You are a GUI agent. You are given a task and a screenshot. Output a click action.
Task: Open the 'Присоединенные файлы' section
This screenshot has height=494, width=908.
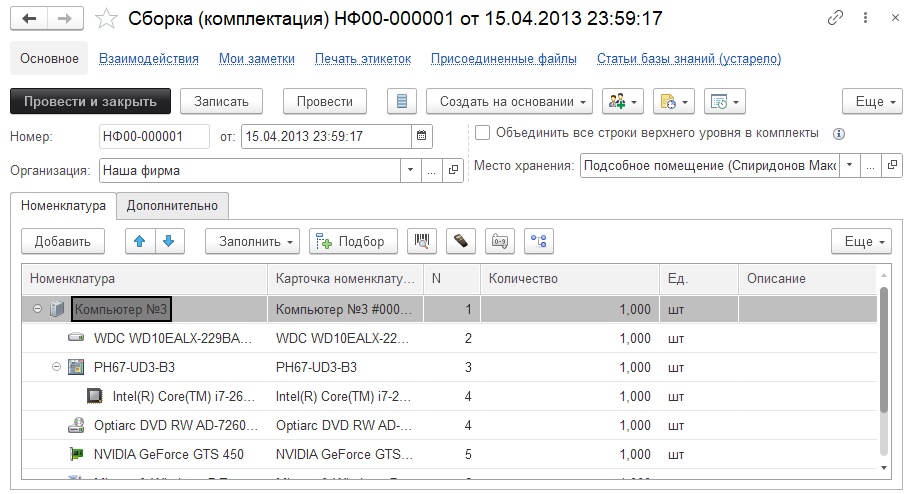[503, 59]
